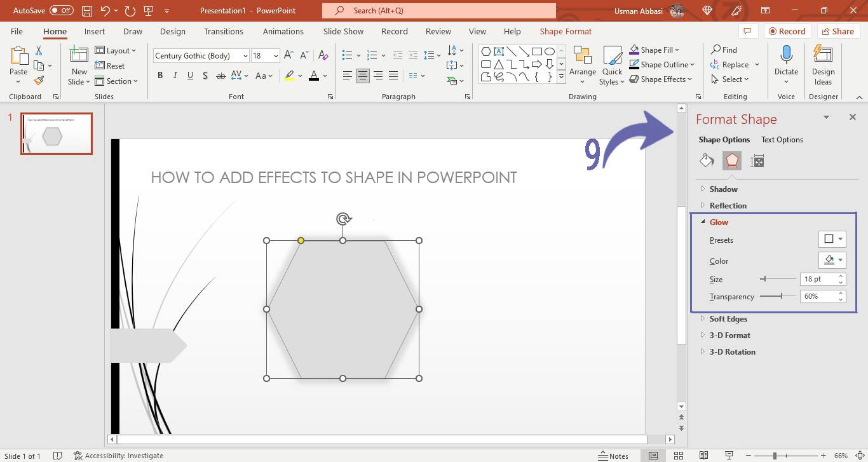Screen dimensions: 868x462
Task: Toggle the Notes pane
Action: [614, 456]
